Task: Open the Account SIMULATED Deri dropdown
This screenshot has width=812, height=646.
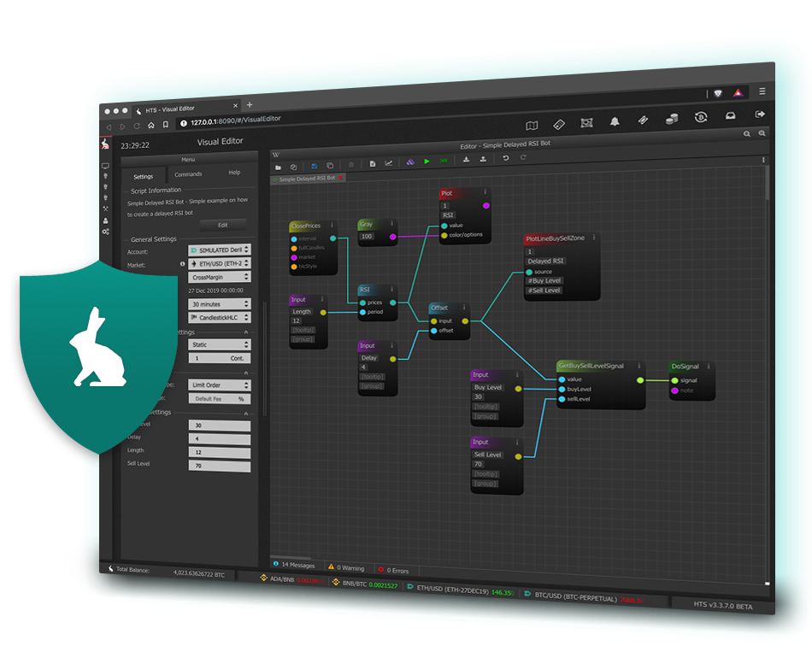Action: (220, 250)
